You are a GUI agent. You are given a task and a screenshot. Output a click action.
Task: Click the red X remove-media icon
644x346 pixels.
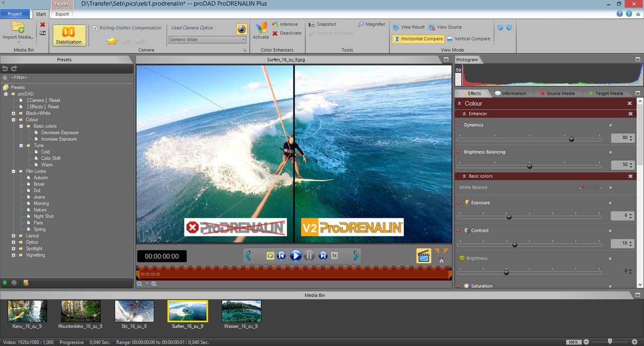tap(43, 24)
